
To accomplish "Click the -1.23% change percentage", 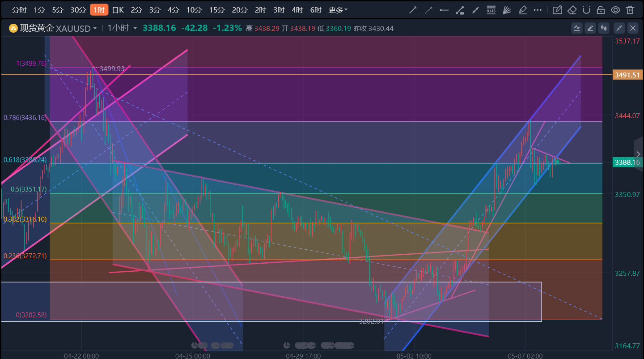I will pyautogui.click(x=227, y=28).
